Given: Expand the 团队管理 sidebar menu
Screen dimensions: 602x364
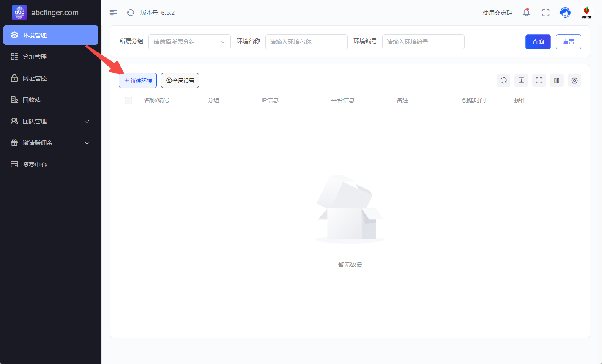Looking at the screenshot, I should [50, 121].
